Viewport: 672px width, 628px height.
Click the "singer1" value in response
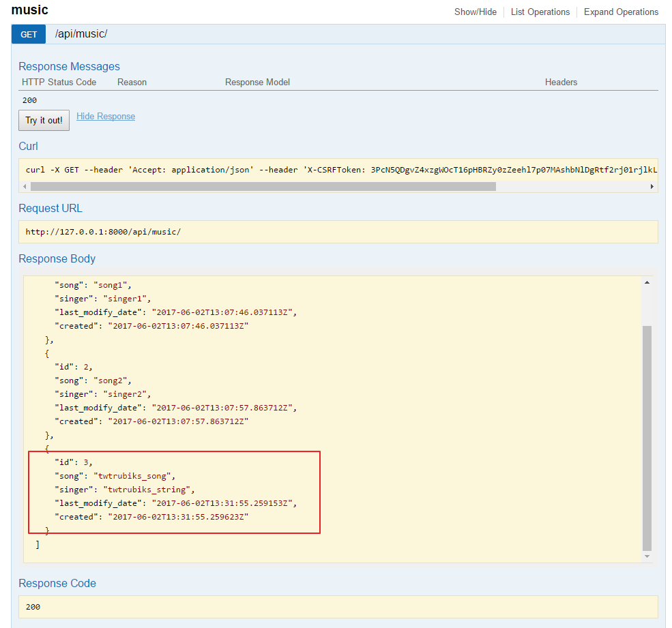click(125, 299)
